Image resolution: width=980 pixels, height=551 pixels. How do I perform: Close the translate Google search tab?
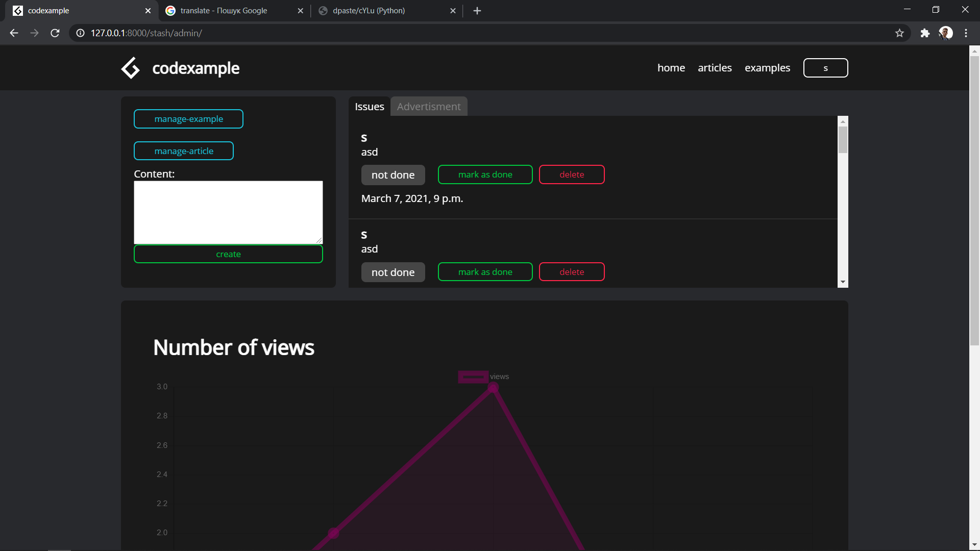point(300,11)
